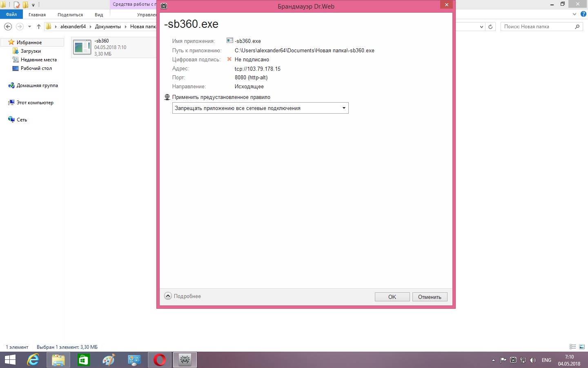588x368 pixels.
Task: Switch to the Поделиться ribbon tab
Action: pyautogui.click(x=70, y=15)
